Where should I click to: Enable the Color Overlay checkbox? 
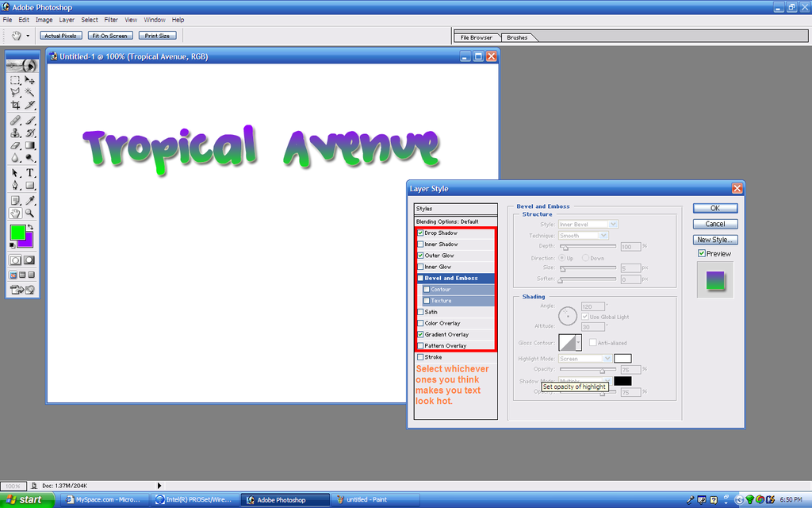(420, 324)
